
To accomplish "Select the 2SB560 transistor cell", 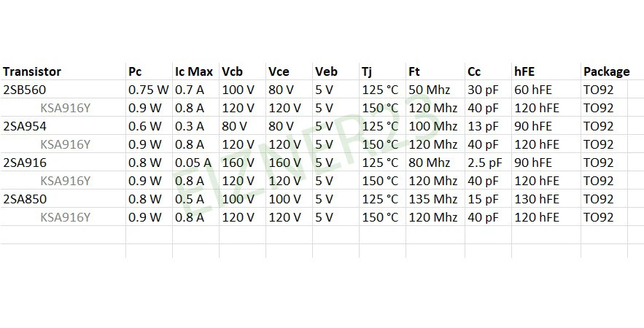I will 25,90.
